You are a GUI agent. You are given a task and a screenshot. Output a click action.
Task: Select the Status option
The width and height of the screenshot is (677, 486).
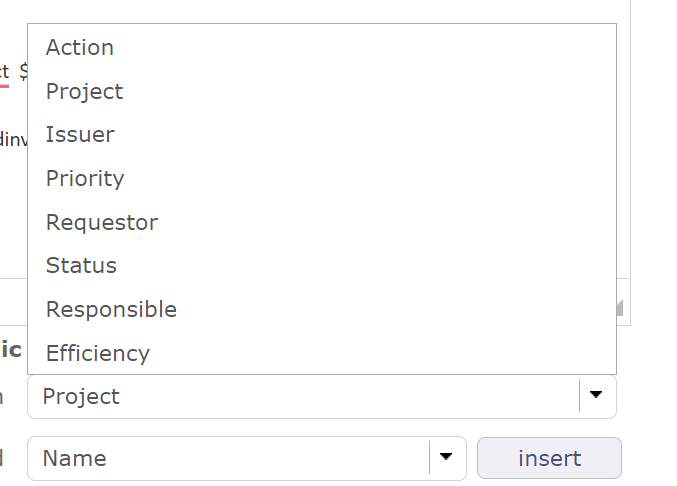pyautogui.click(x=81, y=266)
